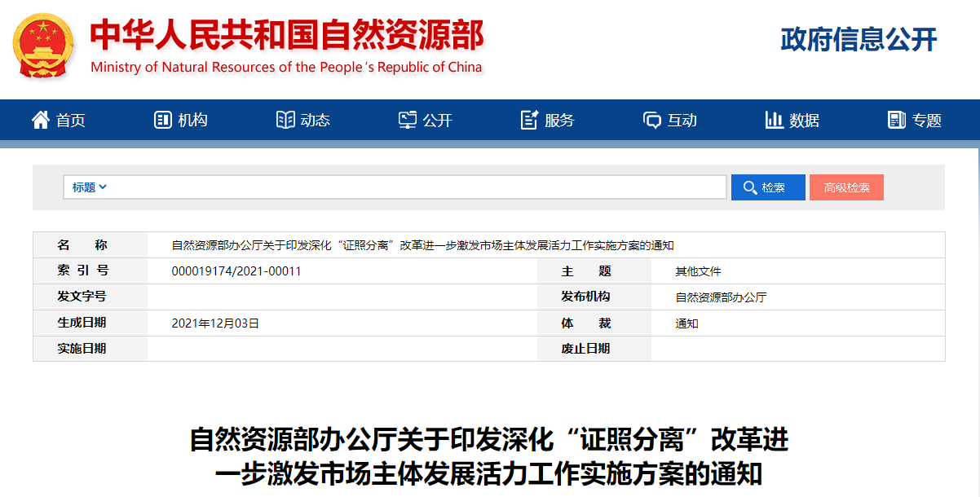
Task: Click the monitor icon beside 公开
Action: pos(408,120)
